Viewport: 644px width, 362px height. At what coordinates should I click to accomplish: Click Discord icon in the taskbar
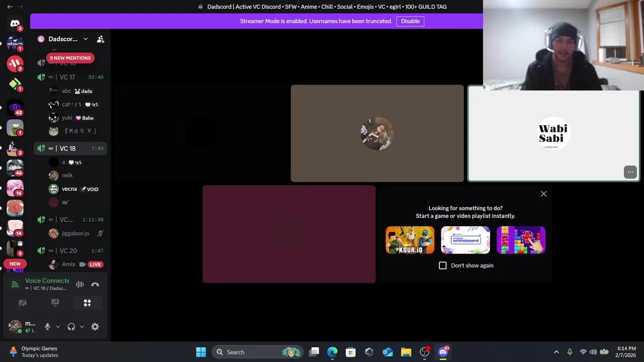443,352
